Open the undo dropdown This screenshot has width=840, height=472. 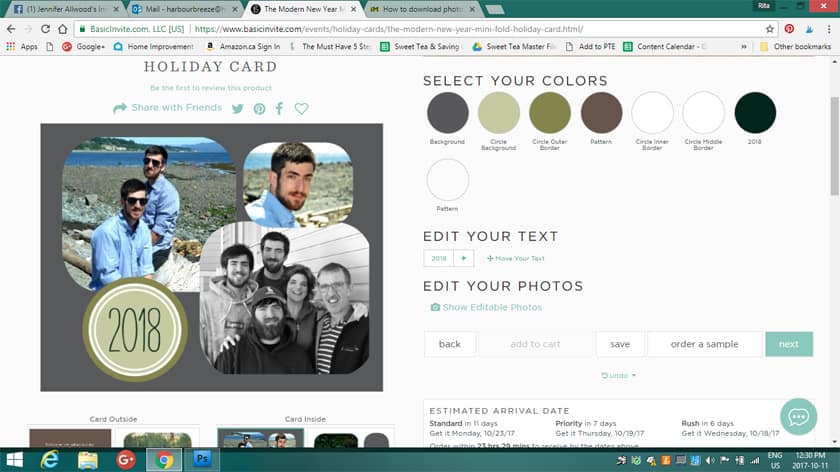pyautogui.click(x=619, y=376)
